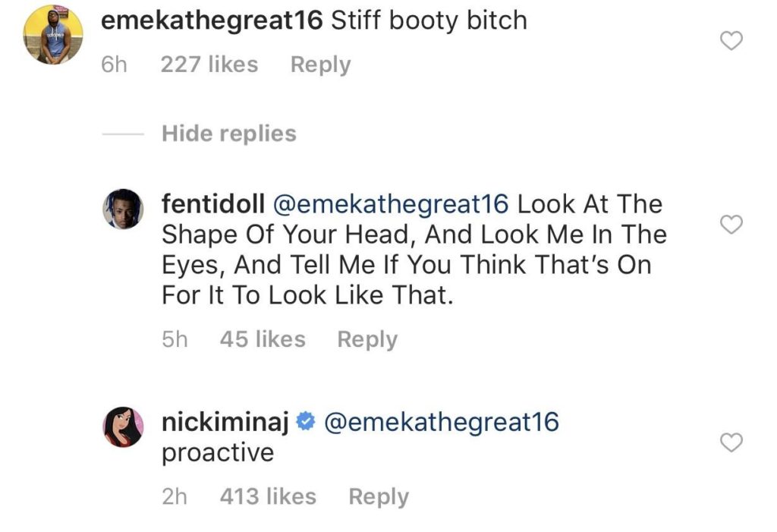The image size is (777, 532).
Task: Show who gave the 45 likes
Action: pos(263,339)
